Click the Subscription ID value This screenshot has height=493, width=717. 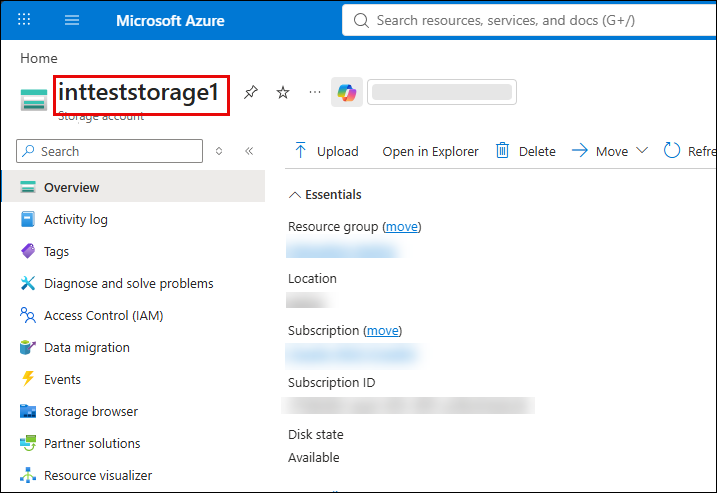pyautogui.click(x=408, y=406)
